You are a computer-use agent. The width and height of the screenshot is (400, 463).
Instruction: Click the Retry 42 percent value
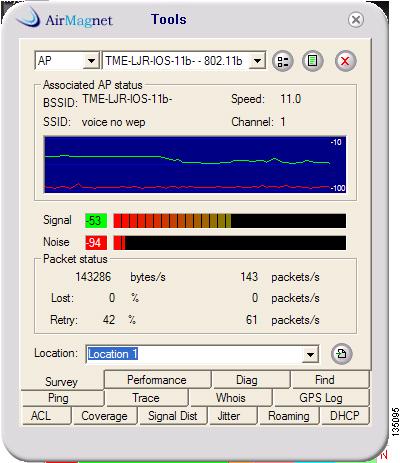pyautogui.click(x=109, y=320)
